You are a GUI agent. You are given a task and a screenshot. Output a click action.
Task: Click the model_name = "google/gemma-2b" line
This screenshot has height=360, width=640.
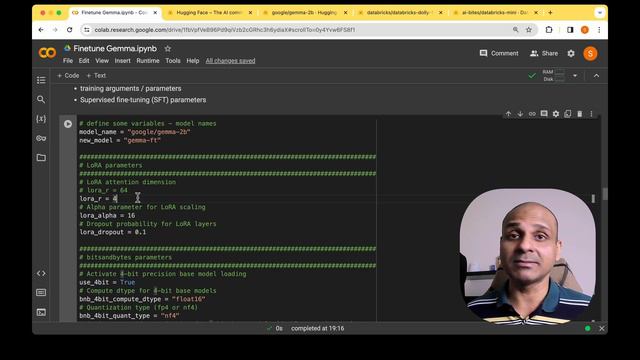coord(135,132)
